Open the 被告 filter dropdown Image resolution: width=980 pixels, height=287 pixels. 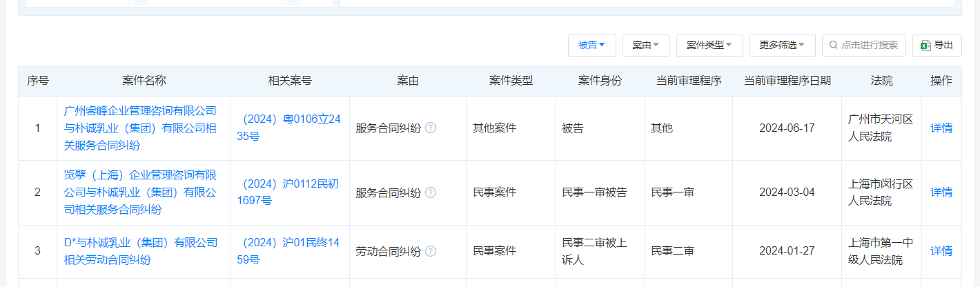click(591, 46)
